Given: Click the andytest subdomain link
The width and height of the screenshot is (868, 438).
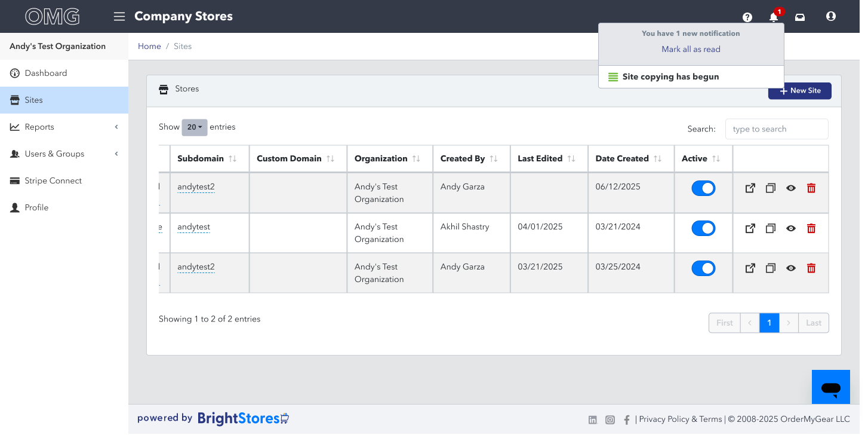Looking at the screenshot, I should pos(193,227).
